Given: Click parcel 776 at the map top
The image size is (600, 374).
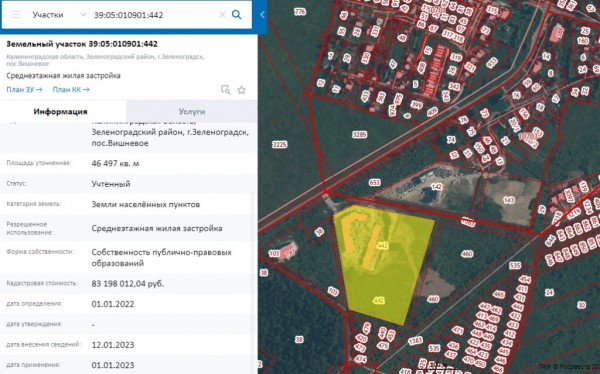Looking at the screenshot, I should tap(300, 12).
